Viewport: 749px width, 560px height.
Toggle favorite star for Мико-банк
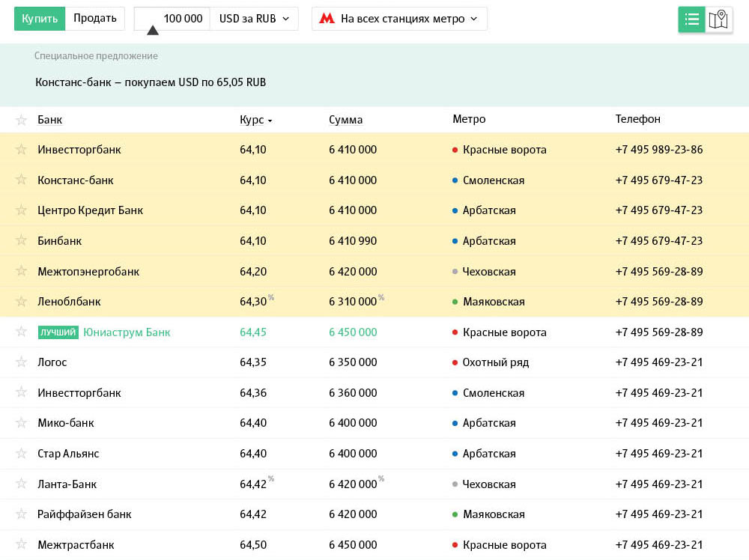tap(21, 423)
